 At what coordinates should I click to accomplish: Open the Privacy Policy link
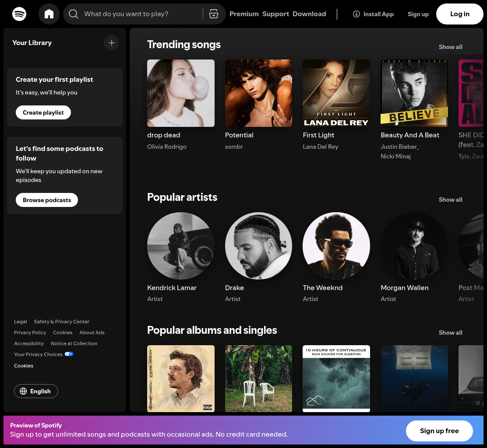pos(30,332)
